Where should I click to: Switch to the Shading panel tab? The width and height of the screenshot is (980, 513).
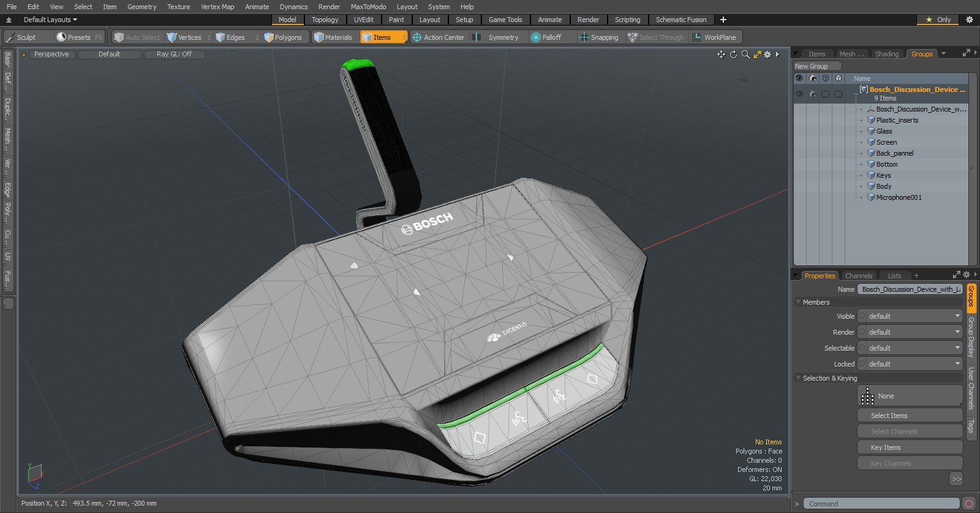pyautogui.click(x=886, y=54)
